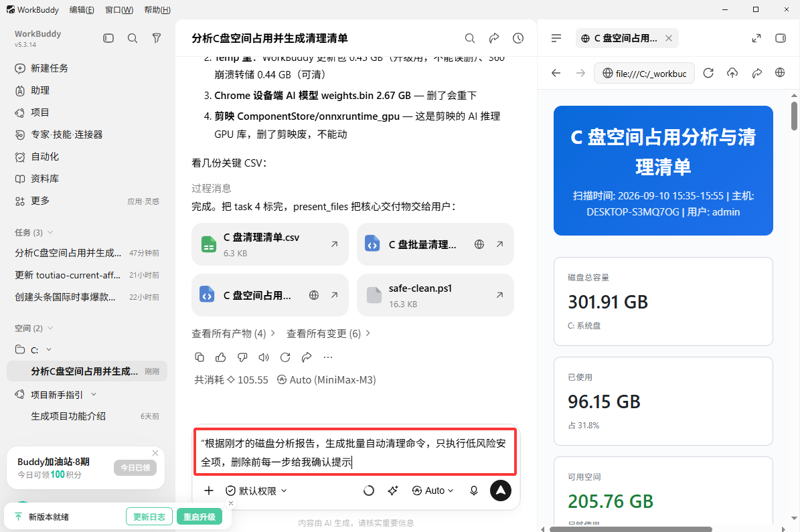This screenshot has width=800, height=532.
Task: Close the C 盘空间占用 preview tab
Action: 669,38
